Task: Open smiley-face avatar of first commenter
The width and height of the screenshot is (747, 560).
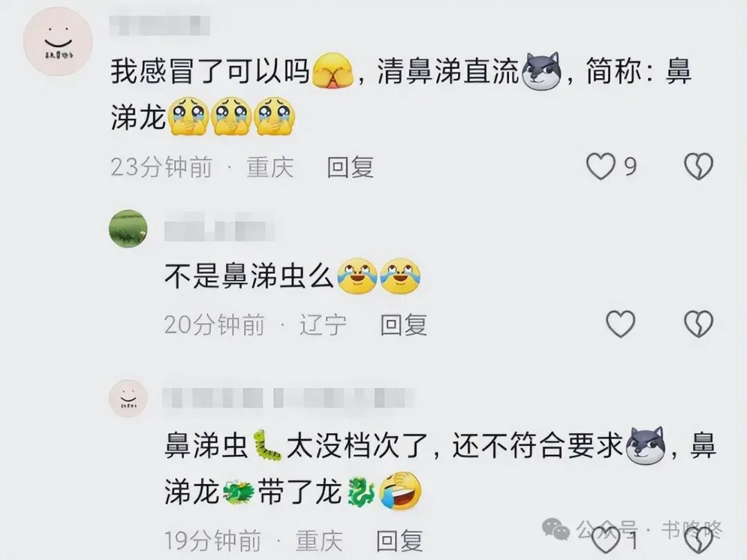Action: pos(58,41)
